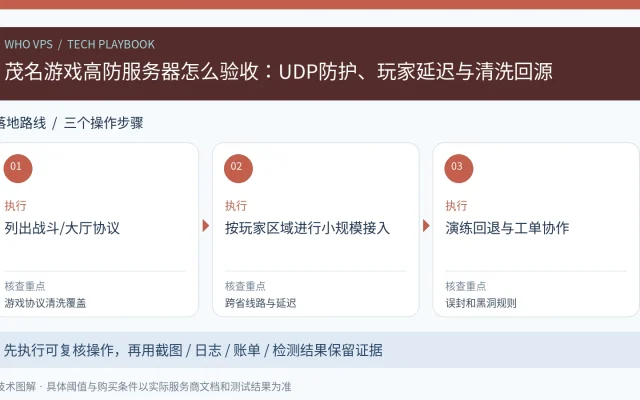Viewport: 640px width, 400px height.
Task: Select the card title 按玩家区域进行小规模接入
Action: click(x=307, y=228)
